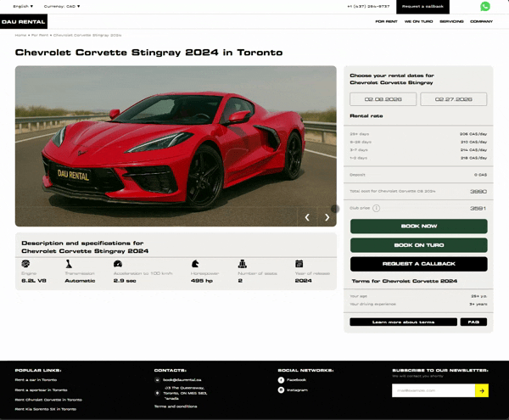This screenshot has width=509, height=420.
Task: Click the club price value 3591
Action: click(x=478, y=209)
